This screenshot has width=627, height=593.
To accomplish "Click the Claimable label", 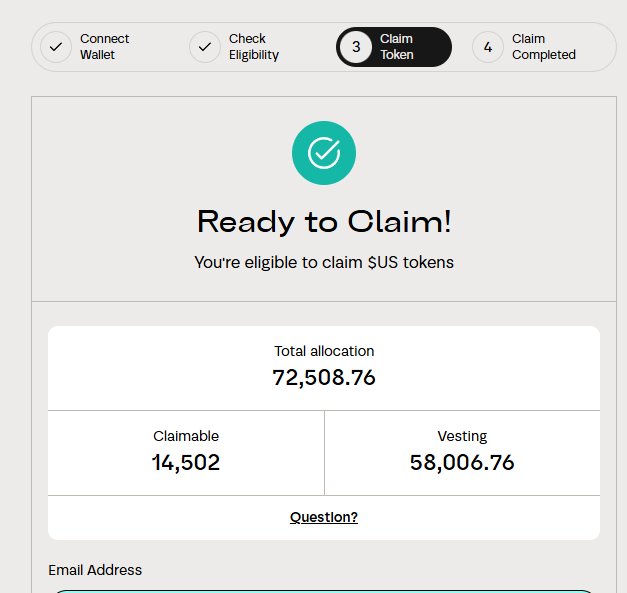I will click(x=186, y=436).
